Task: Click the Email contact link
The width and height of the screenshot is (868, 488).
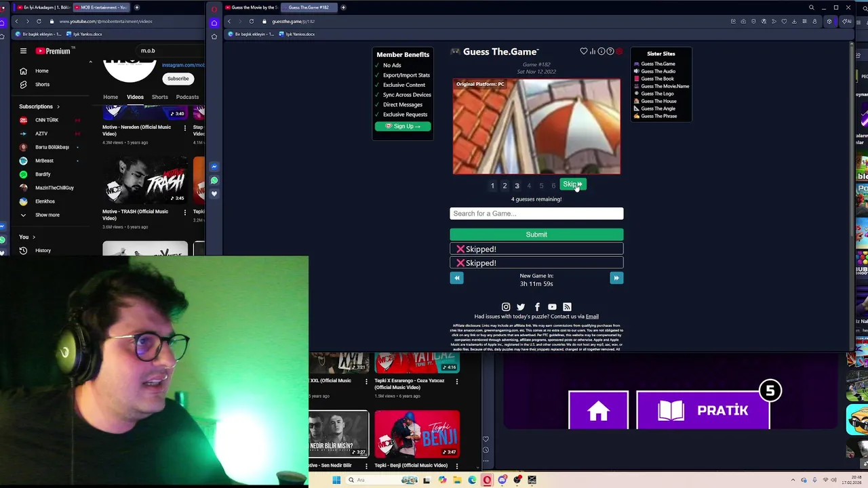Action: (592, 317)
